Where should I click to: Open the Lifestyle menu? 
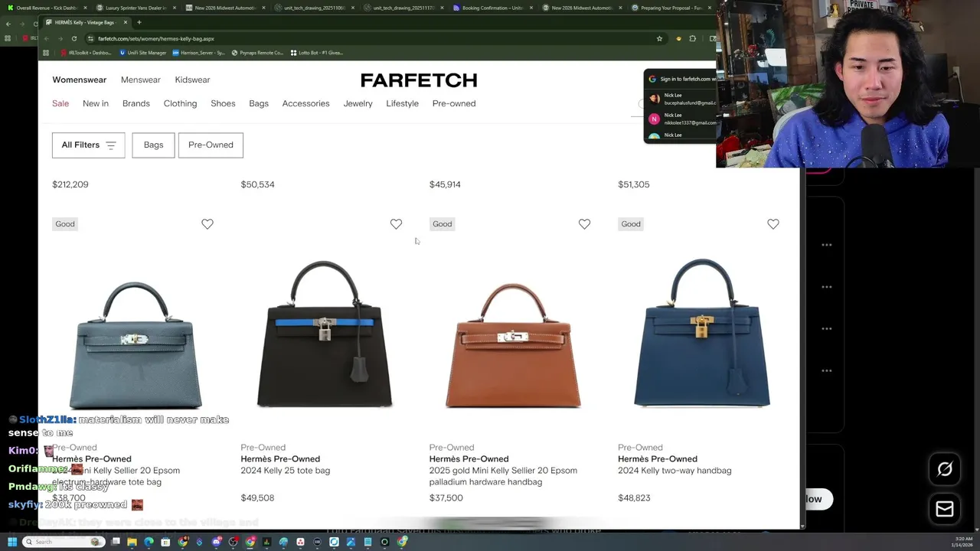402,103
